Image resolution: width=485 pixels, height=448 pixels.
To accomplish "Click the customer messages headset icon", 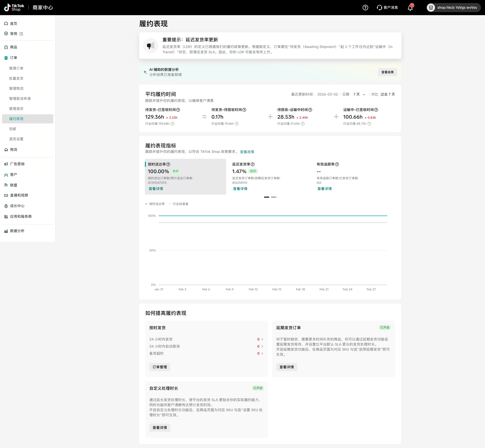I will click(x=379, y=8).
